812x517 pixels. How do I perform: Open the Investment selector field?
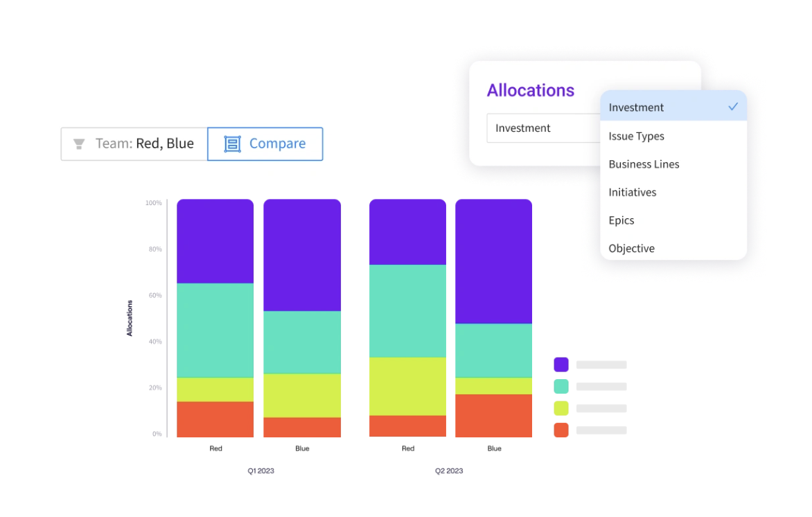(544, 128)
